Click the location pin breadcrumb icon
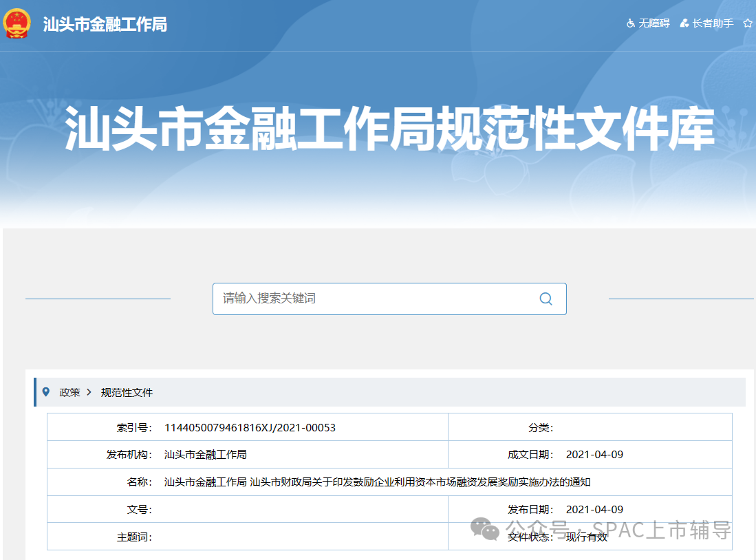The height and width of the screenshot is (560, 756). click(46, 391)
